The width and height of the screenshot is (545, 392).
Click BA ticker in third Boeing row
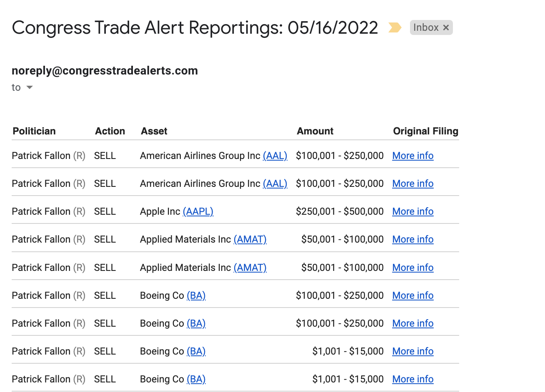(x=196, y=351)
